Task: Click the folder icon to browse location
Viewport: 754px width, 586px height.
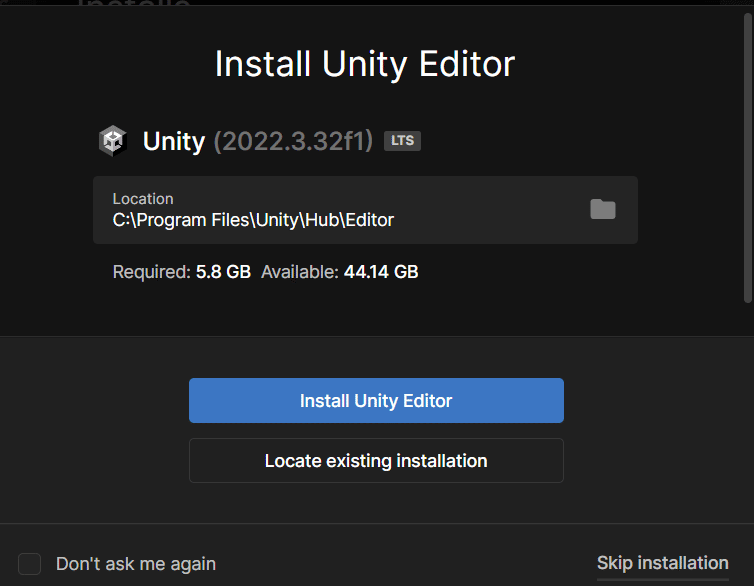Action: pyautogui.click(x=603, y=209)
